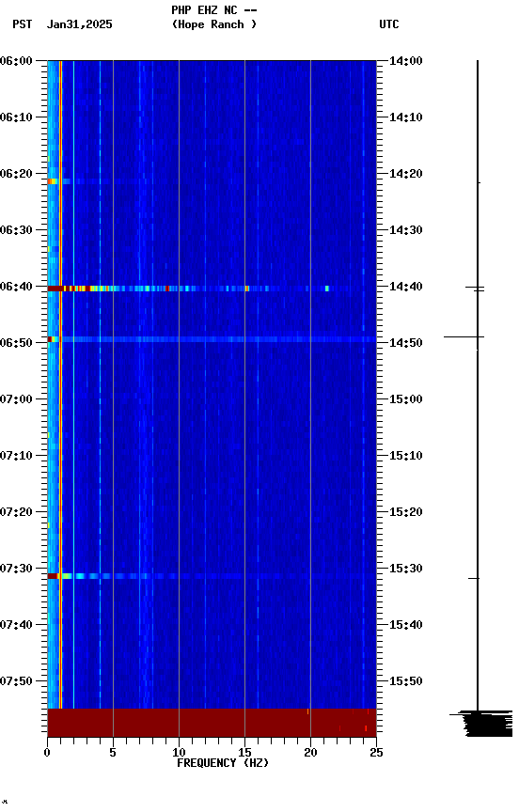519x812 pixels.
Task: Click the dark red saturated band at bottom
Action: coord(212,723)
